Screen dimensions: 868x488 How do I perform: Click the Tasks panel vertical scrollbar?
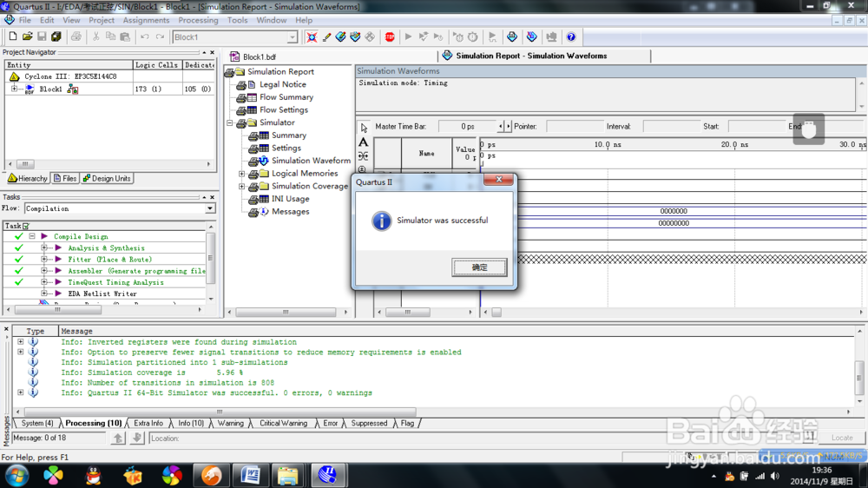[210, 258]
